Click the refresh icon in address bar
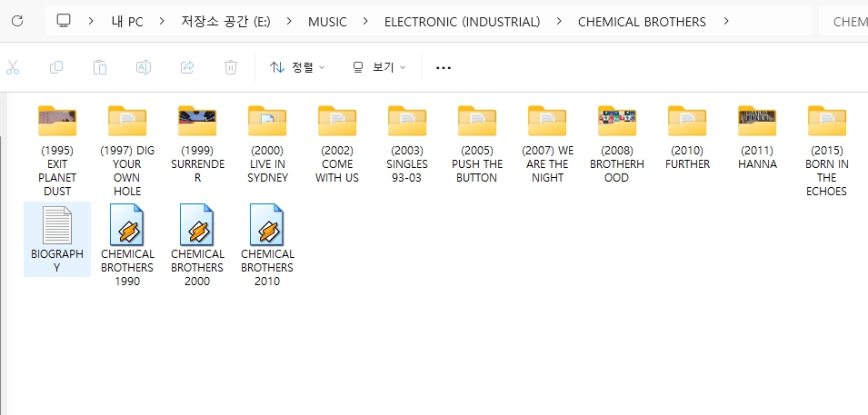 tap(17, 21)
